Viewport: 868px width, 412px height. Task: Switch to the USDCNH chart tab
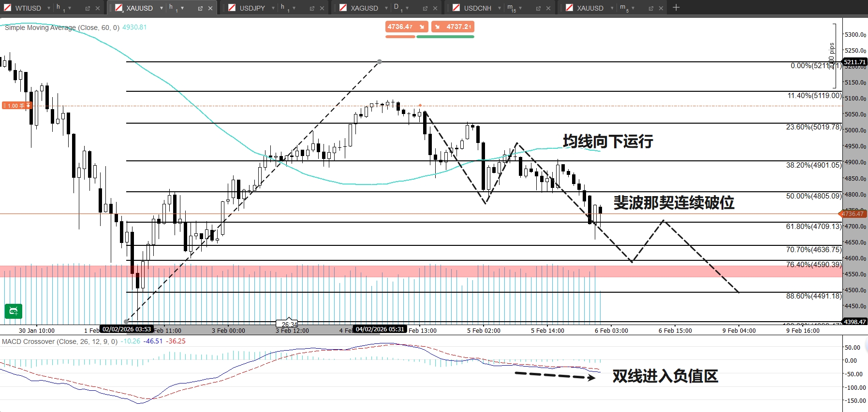[478, 8]
